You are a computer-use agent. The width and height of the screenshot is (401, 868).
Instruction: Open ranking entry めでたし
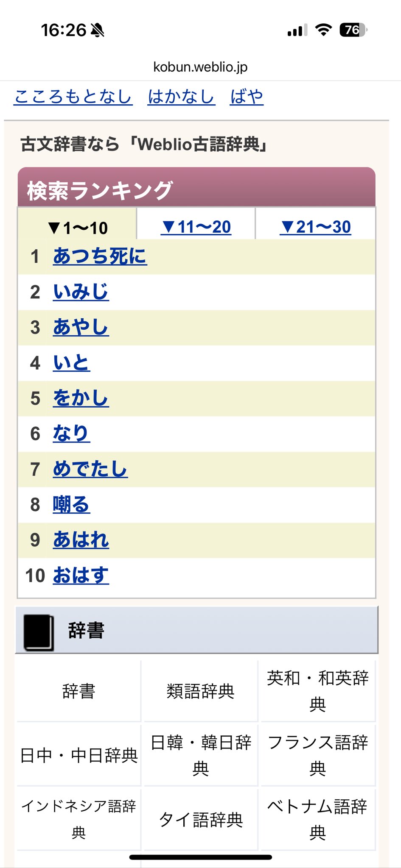90,469
